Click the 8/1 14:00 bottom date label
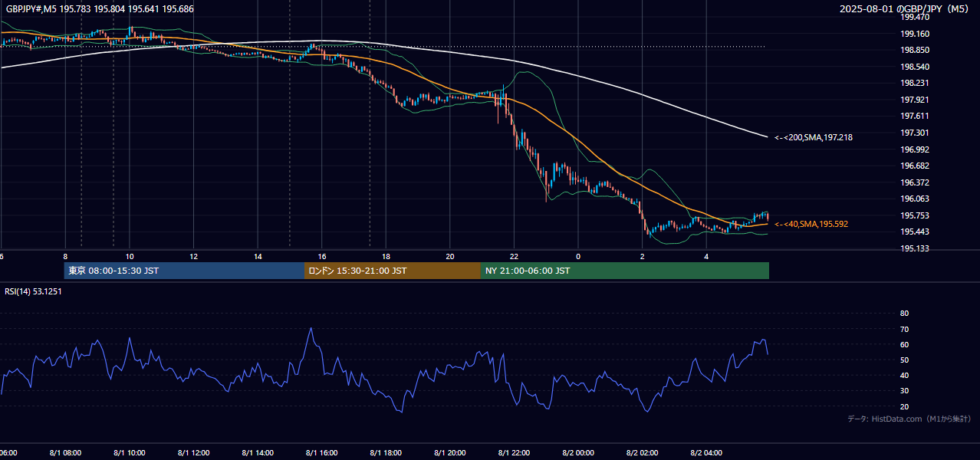 coord(258,453)
